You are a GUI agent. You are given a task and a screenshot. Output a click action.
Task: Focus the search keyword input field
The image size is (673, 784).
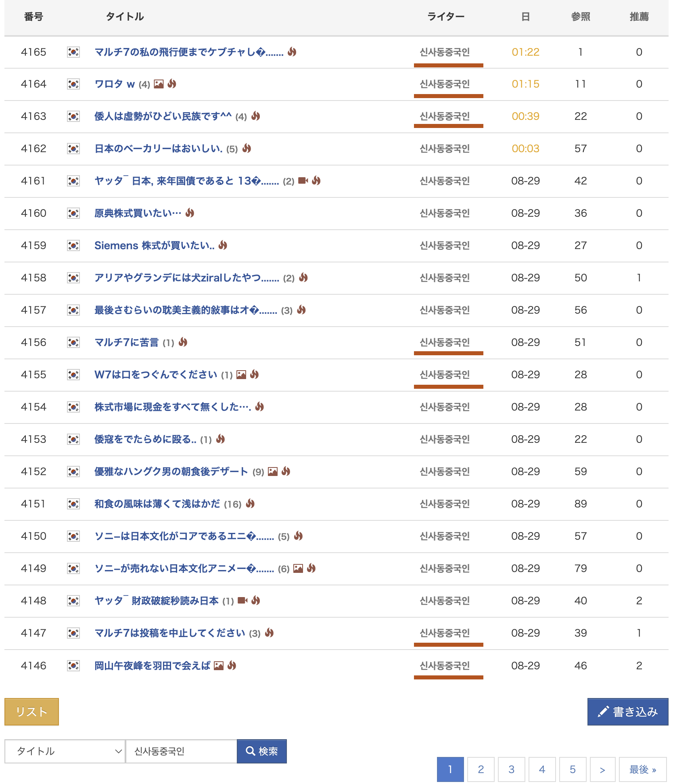(181, 751)
